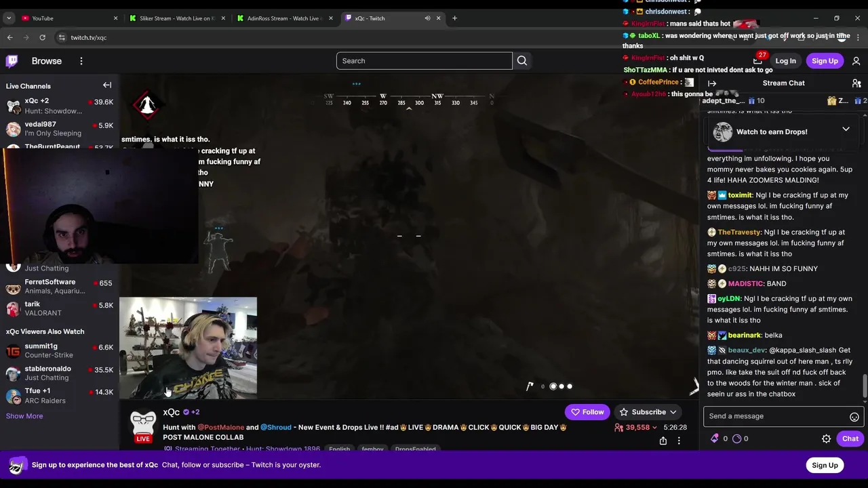Reload the page in browser toolbar

(42, 37)
